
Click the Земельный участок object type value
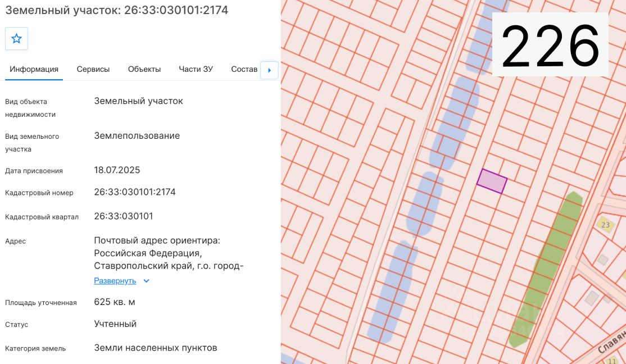(x=139, y=101)
